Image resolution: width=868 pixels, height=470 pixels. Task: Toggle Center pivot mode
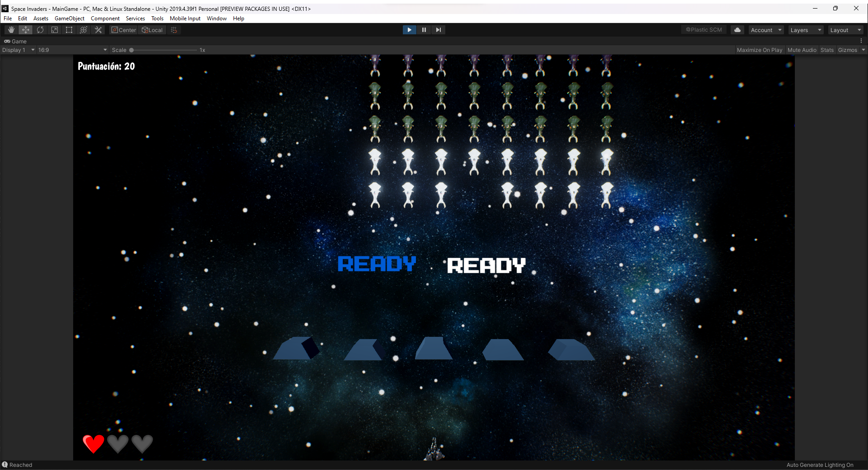click(124, 30)
